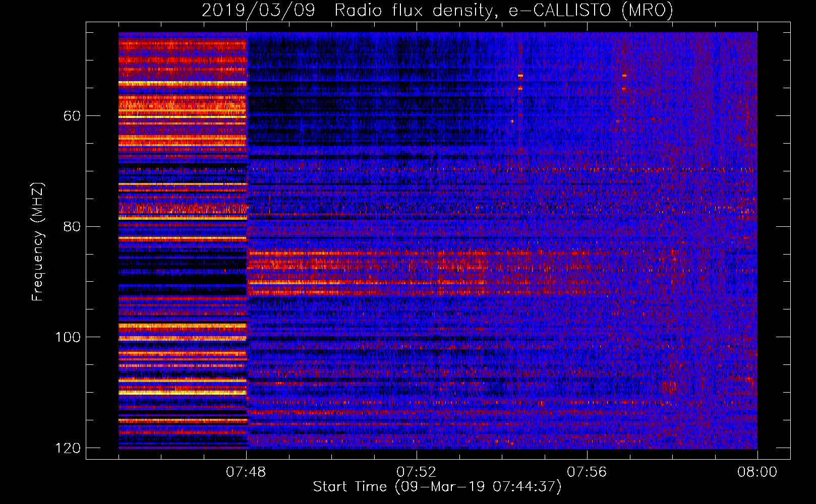Click the "Frequency (MHZ)" axis label
The width and height of the screenshot is (816, 504).
(38, 242)
